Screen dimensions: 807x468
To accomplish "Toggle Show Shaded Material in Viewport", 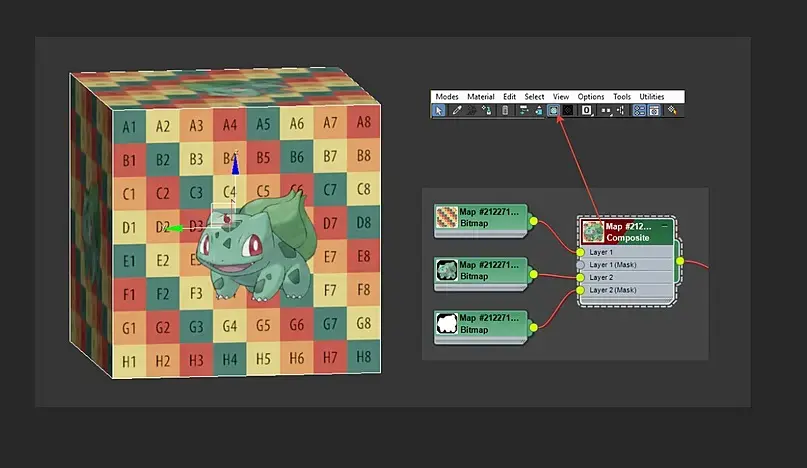I will (553, 110).
